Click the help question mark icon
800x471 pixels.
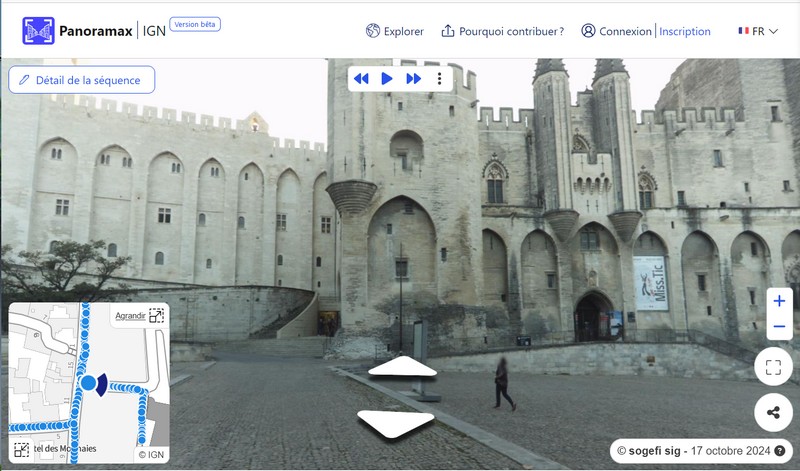click(x=780, y=451)
